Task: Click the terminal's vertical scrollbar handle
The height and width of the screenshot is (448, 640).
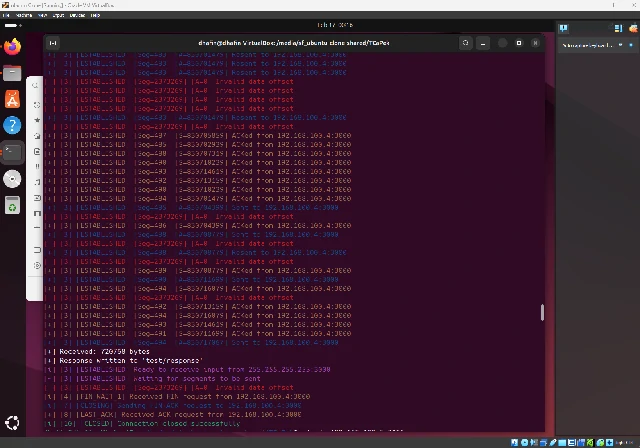Action: coord(542,312)
